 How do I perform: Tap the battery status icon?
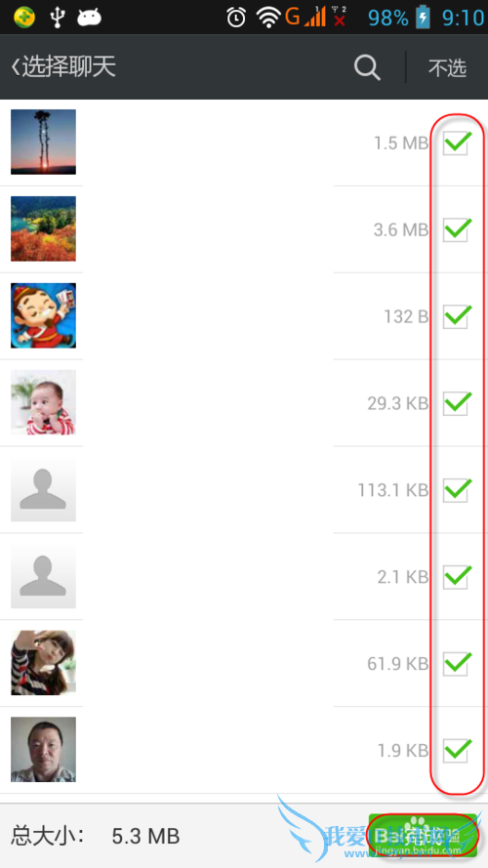coord(423,18)
